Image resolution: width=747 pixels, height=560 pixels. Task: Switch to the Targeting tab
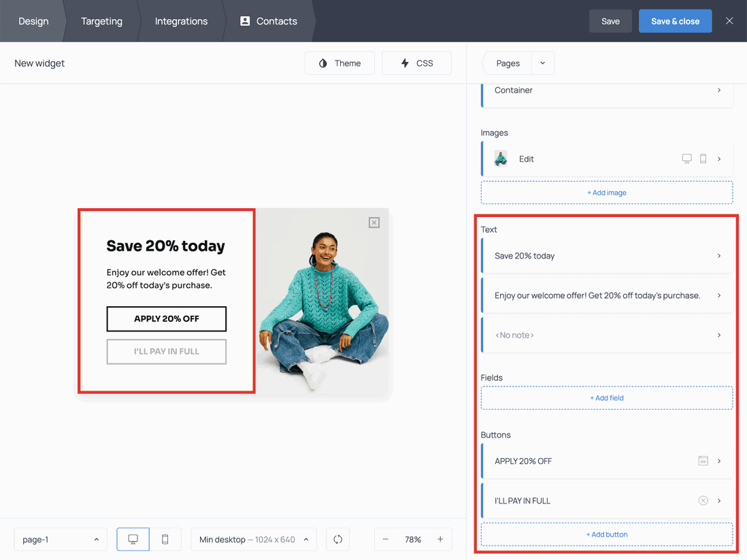point(101,21)
